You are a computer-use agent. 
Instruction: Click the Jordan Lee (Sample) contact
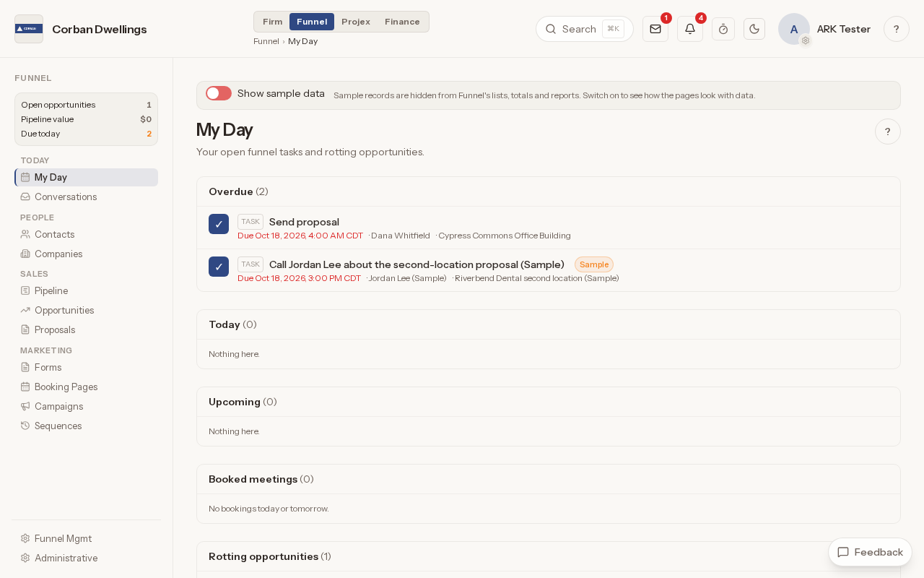click(408, 278)
